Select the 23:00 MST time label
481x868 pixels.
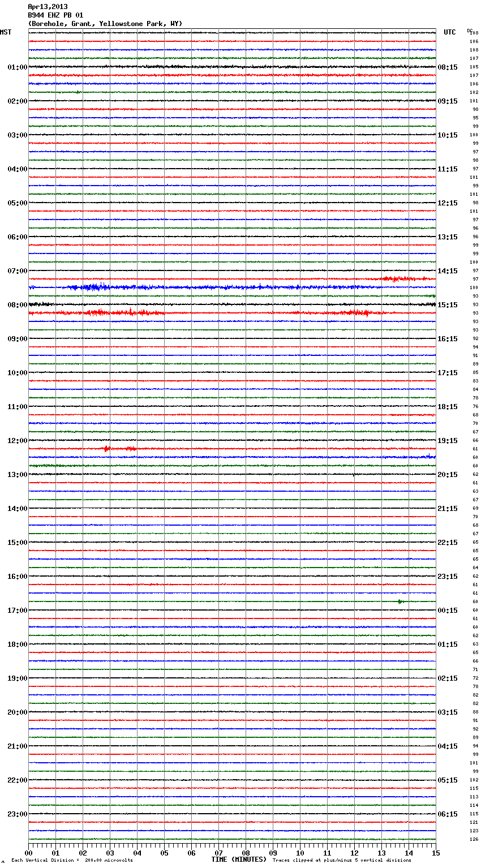coord(18,814)
